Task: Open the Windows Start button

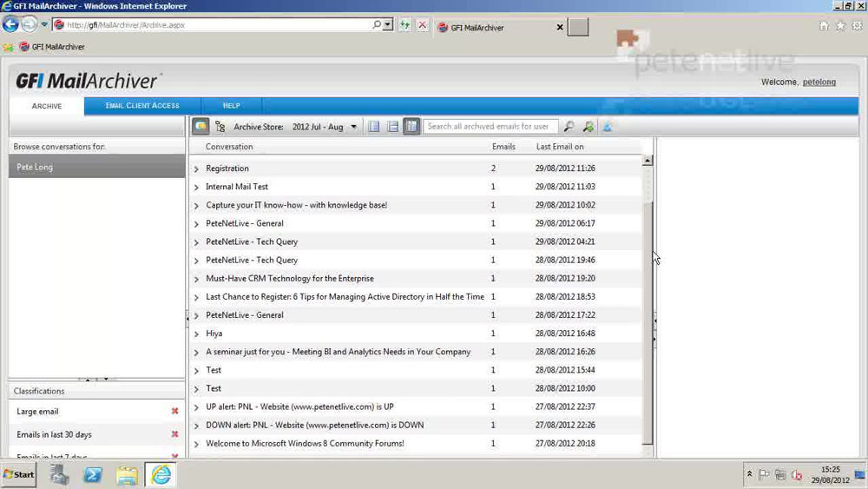Action: pos(18,474)
